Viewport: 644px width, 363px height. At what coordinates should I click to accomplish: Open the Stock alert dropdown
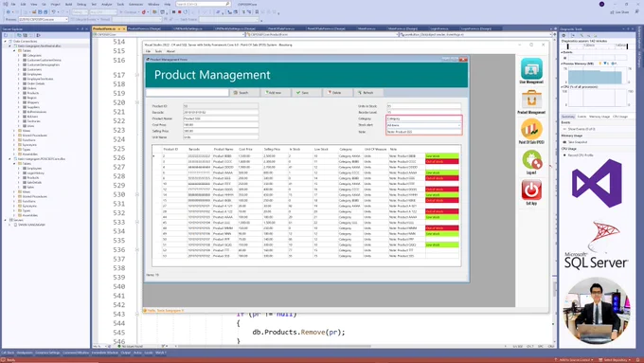(423, 125)
